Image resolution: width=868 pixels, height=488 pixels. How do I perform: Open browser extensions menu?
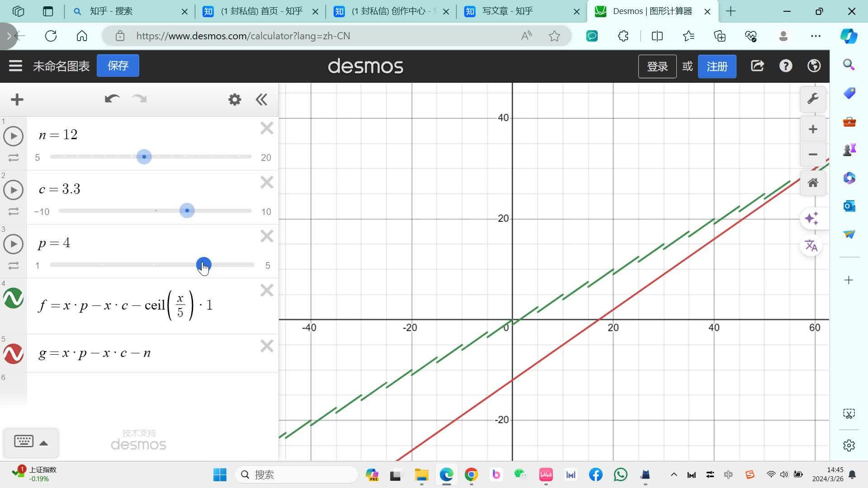coord(623,36)
